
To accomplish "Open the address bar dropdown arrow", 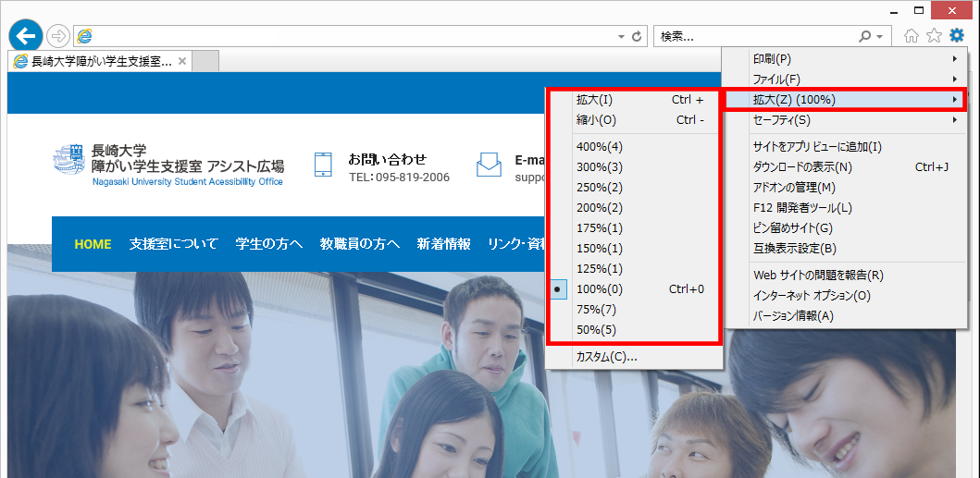I will coord(621,37).
